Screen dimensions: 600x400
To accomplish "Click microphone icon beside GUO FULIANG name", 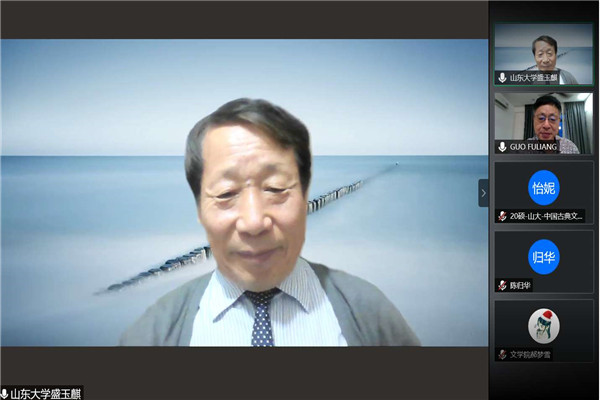I will (x=502, y=147).
